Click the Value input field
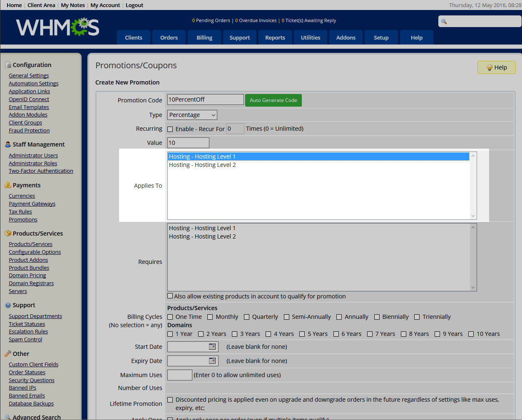 pos(188,143)
